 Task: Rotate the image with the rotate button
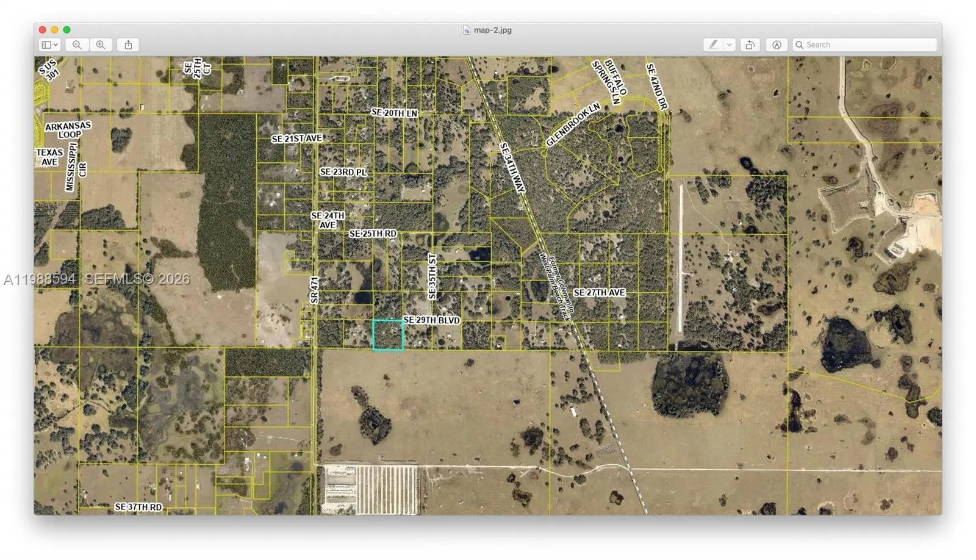(x=750, y=45)
